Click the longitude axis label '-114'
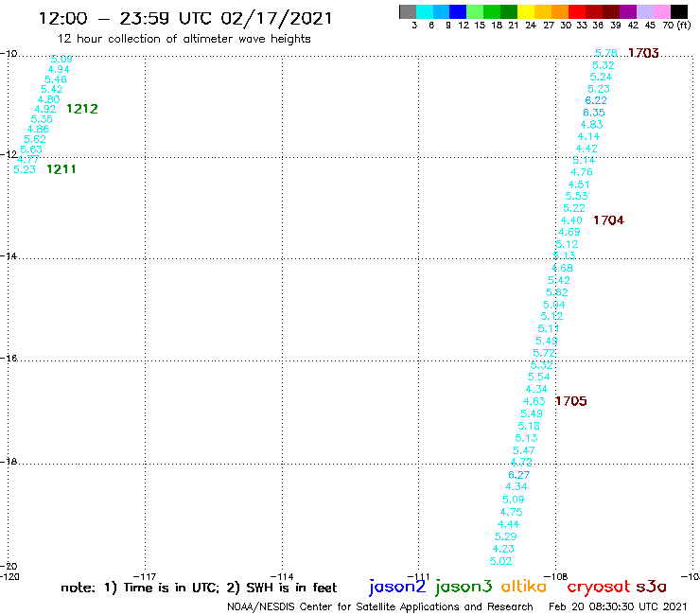 pyautogui.click(x=282, y=576)
